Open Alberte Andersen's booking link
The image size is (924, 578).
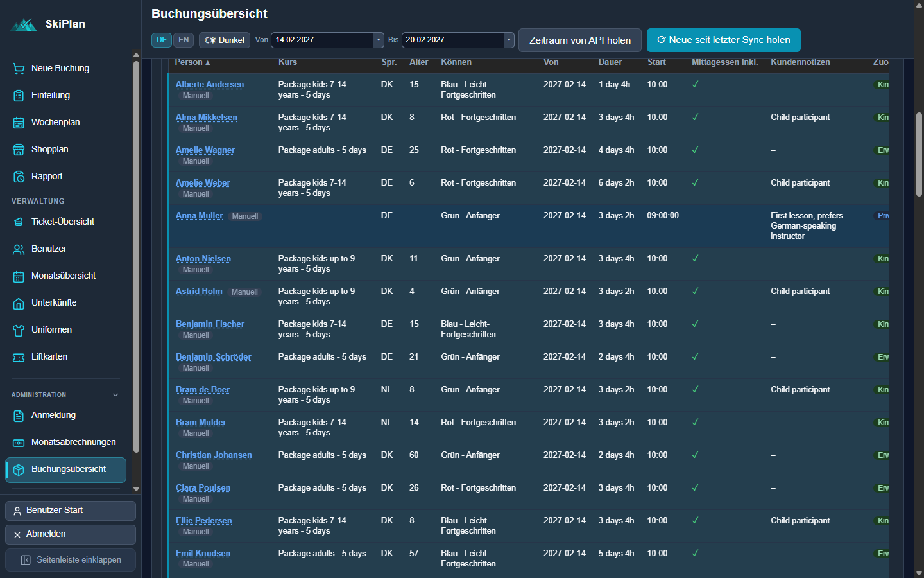click(210, 84)
